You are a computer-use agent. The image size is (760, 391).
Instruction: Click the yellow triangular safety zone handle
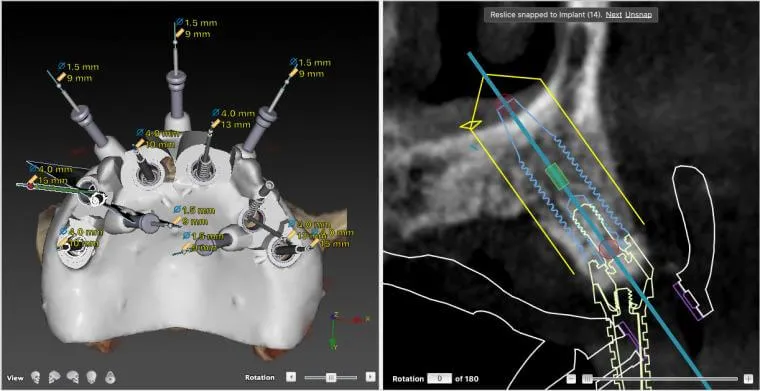(470, 125)
